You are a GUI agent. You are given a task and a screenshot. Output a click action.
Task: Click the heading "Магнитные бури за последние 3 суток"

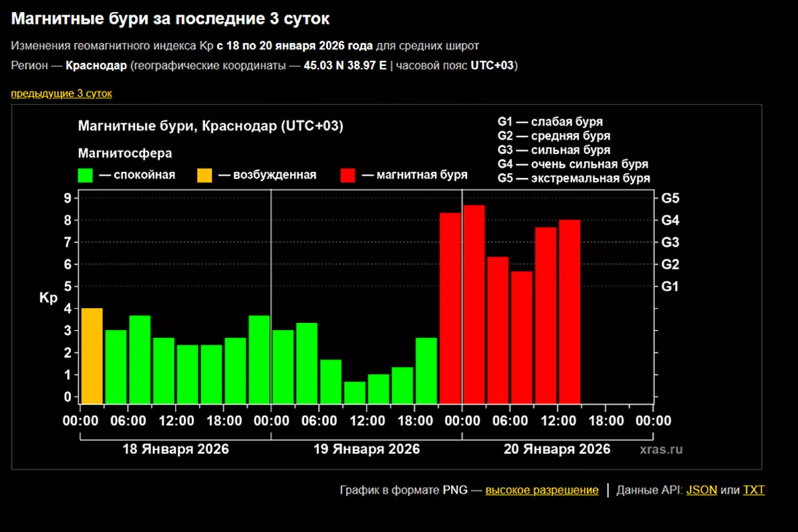point(170,19)
